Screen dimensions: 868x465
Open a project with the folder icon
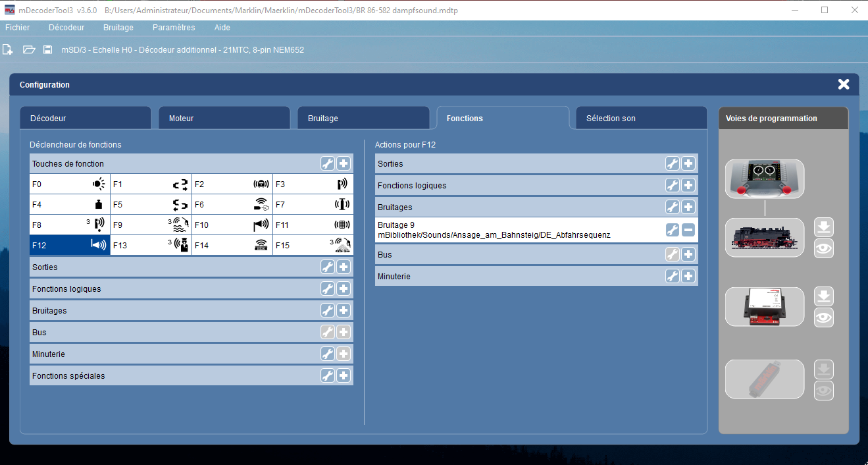[29, 49]
